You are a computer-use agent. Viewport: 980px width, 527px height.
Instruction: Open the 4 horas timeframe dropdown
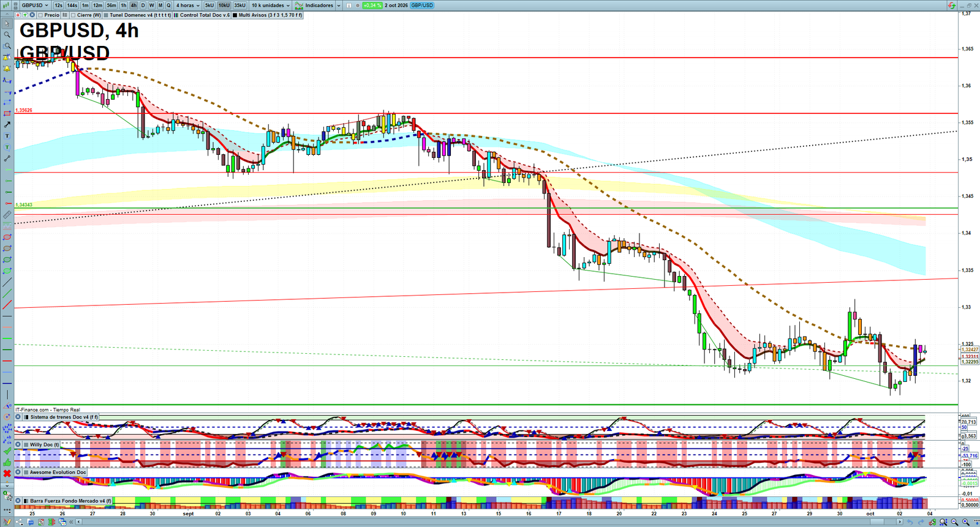point(187,6)
